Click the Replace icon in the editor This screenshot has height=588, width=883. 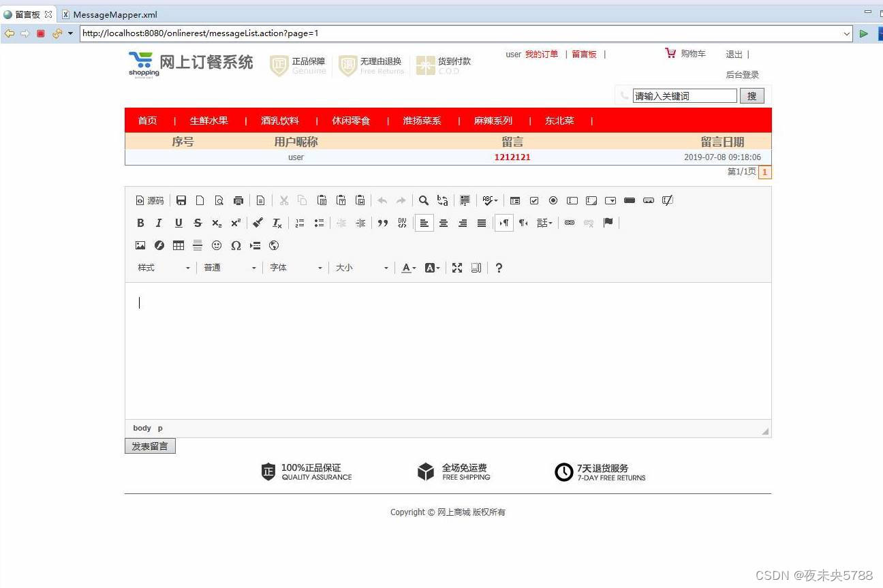pos(443,200)
